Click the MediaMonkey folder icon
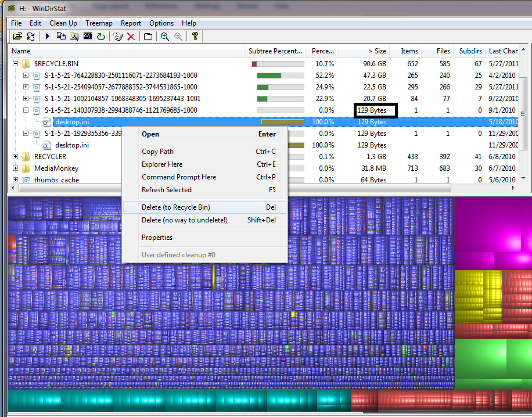The width and height of the screenshot is (532, 417). coord(26,168)
